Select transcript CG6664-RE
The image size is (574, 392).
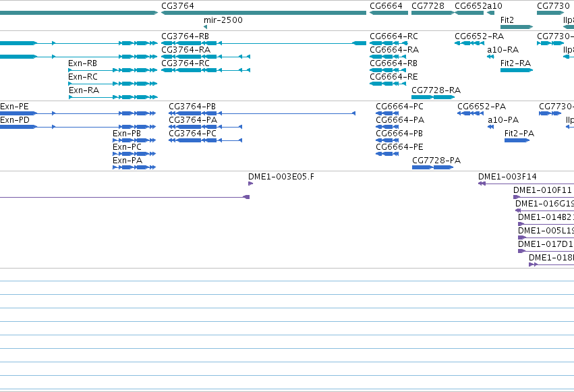coord(388,84)
